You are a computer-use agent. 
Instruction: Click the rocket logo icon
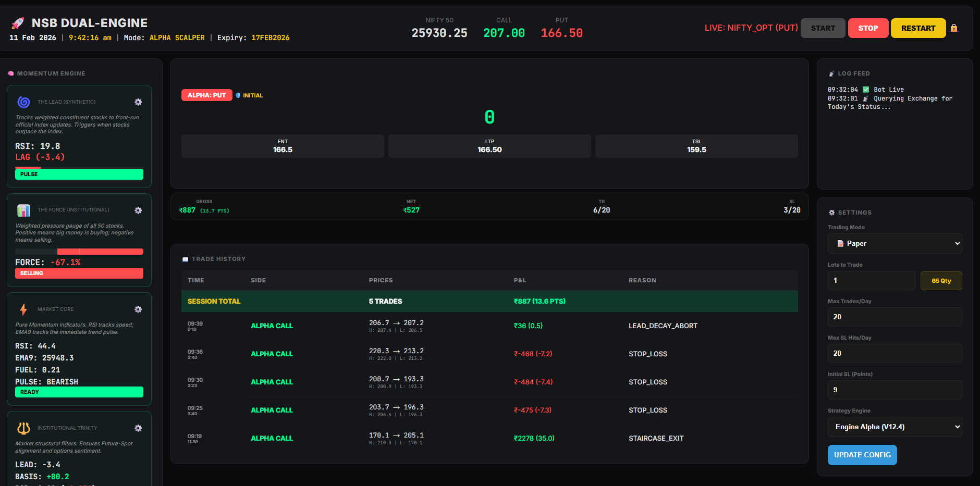tap(18, 23)
